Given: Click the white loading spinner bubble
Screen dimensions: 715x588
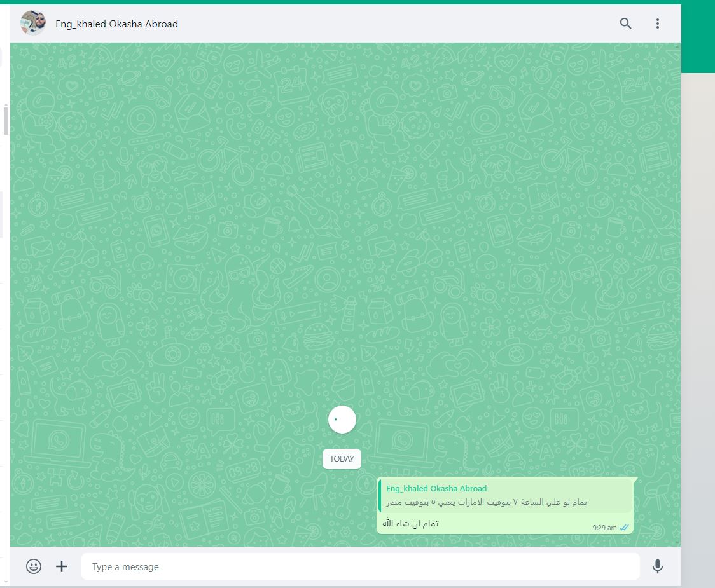Looking at the screenshot, I should [x=342, y=420].
